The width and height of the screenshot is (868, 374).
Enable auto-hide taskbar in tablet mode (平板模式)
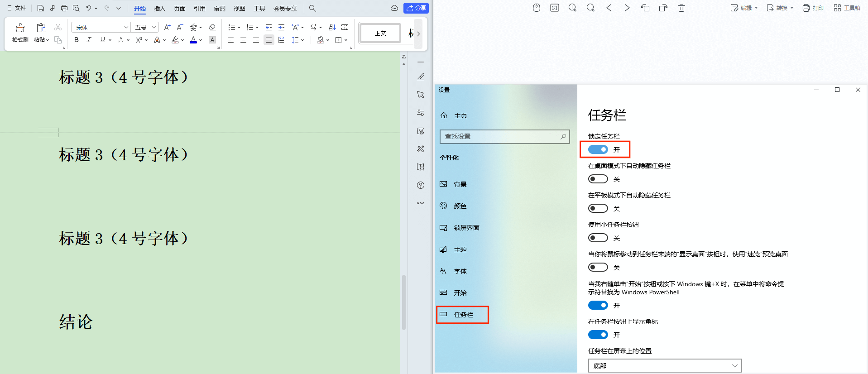(x=598, y=208)
